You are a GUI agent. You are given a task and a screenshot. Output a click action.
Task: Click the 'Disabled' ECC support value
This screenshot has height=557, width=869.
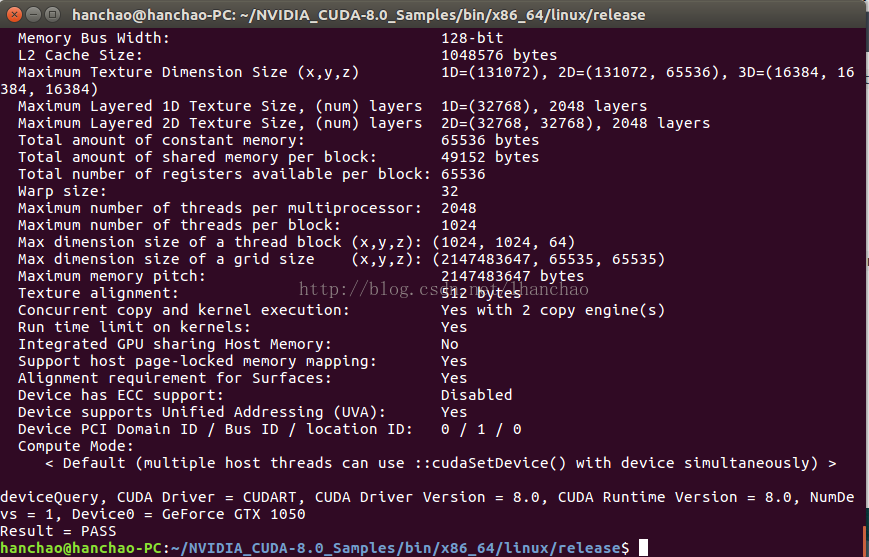pos(476,395)
